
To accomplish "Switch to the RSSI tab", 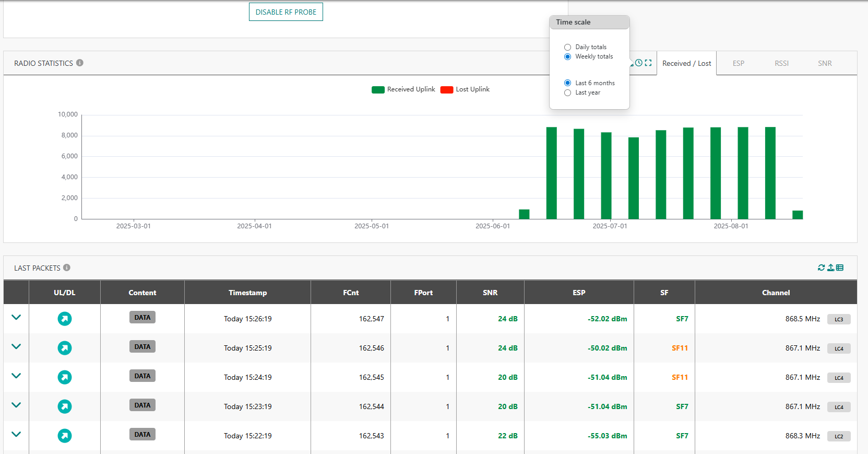I will coord(781,63).
